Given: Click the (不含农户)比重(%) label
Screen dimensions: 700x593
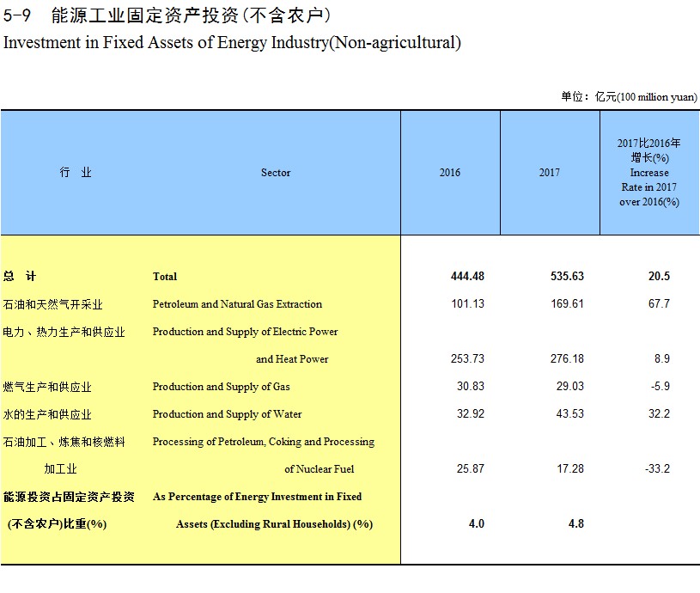Looking at the screenshot, I should 58,524.
